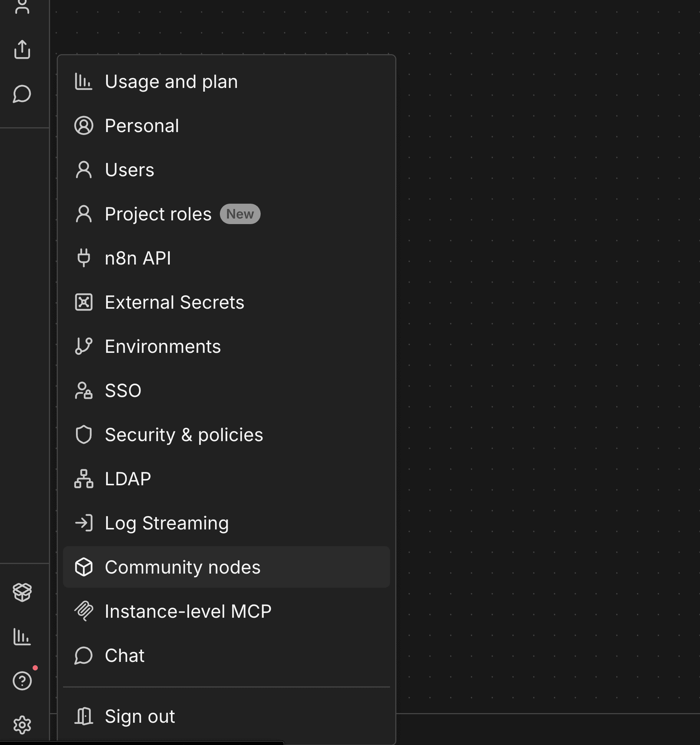Click the plug icon next to n8n API
Image resolution: width=700 pixels, height=745 pixels.
(x=83, y=258)
